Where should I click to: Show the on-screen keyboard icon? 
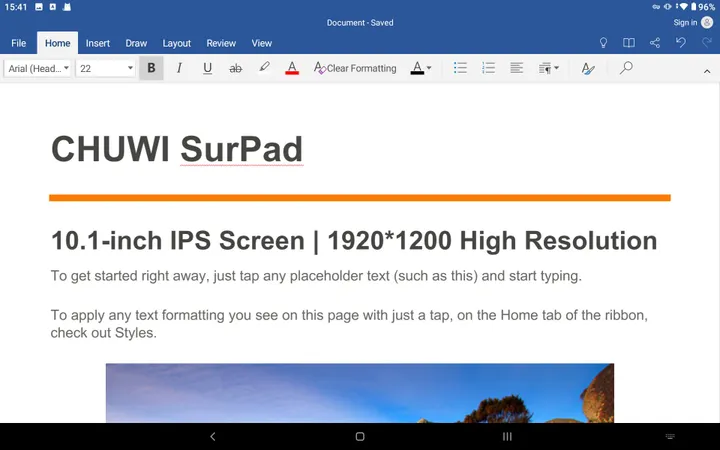click(x=670, y=436)
